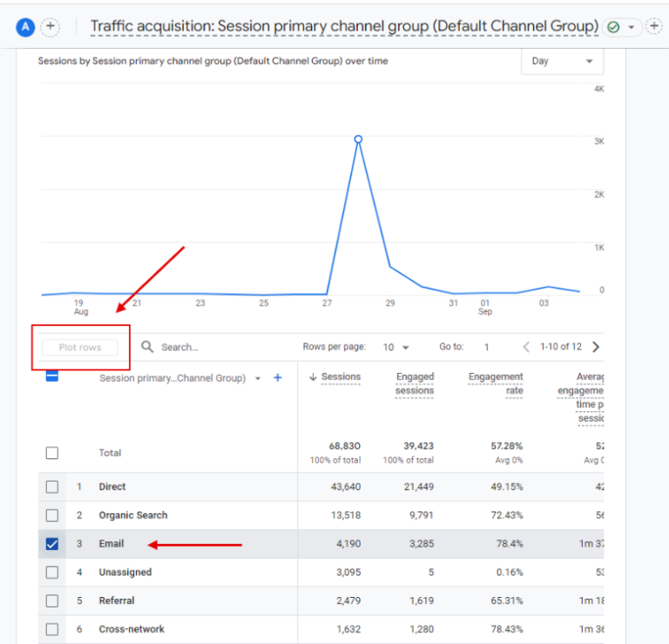The width and height of the screenshot is (669, 644).
Task: Check the Organic Search row checkbox
Action: click(52, 516)
